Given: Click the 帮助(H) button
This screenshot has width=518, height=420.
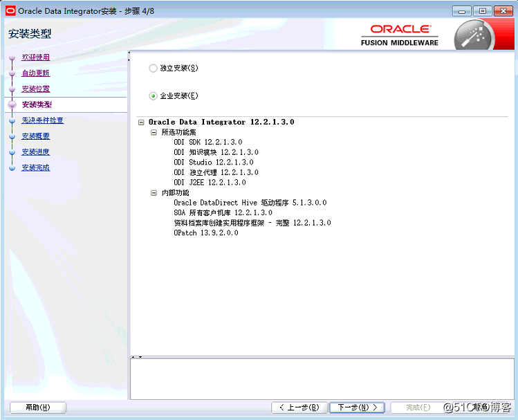Looking at the screenshot, I should click(38, 408).
